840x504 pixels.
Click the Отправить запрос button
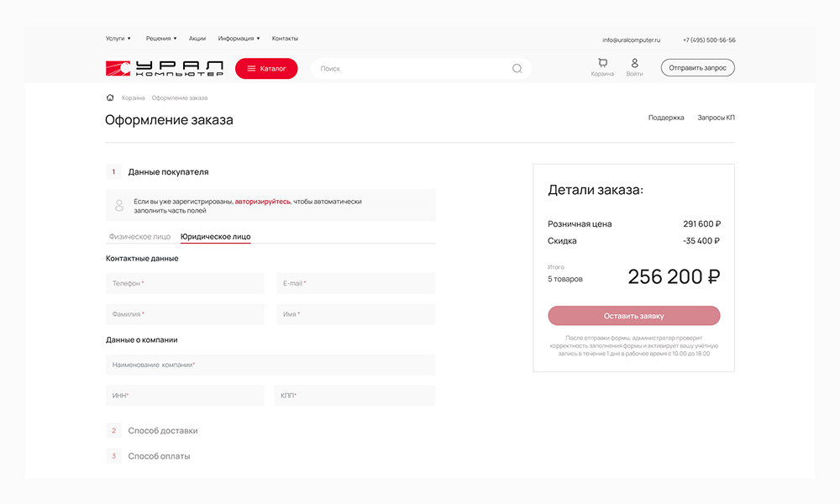pos(697,67)
